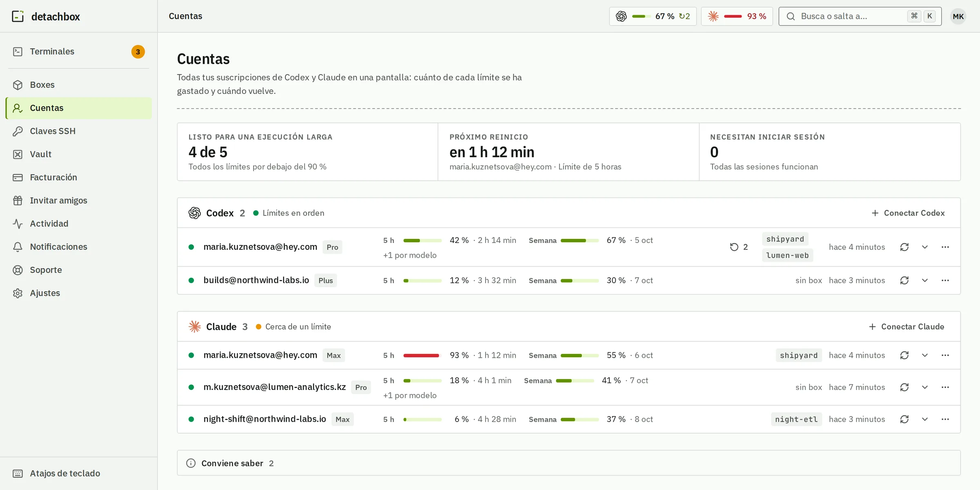This screenshot has height=490, width=980.
Task: Click the red 5 h usage bar at 93 %
Action: pos(422,356)
